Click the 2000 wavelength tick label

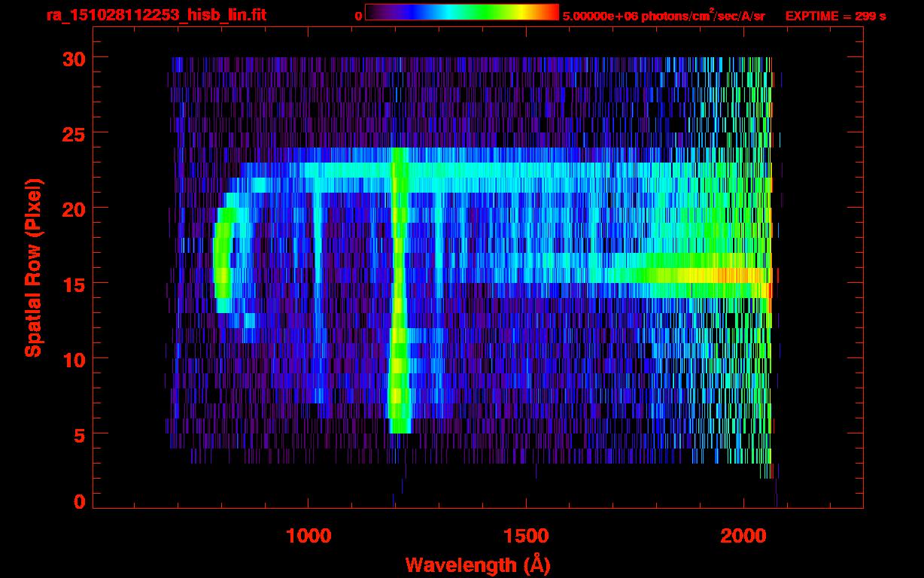(x=743, y=535)
